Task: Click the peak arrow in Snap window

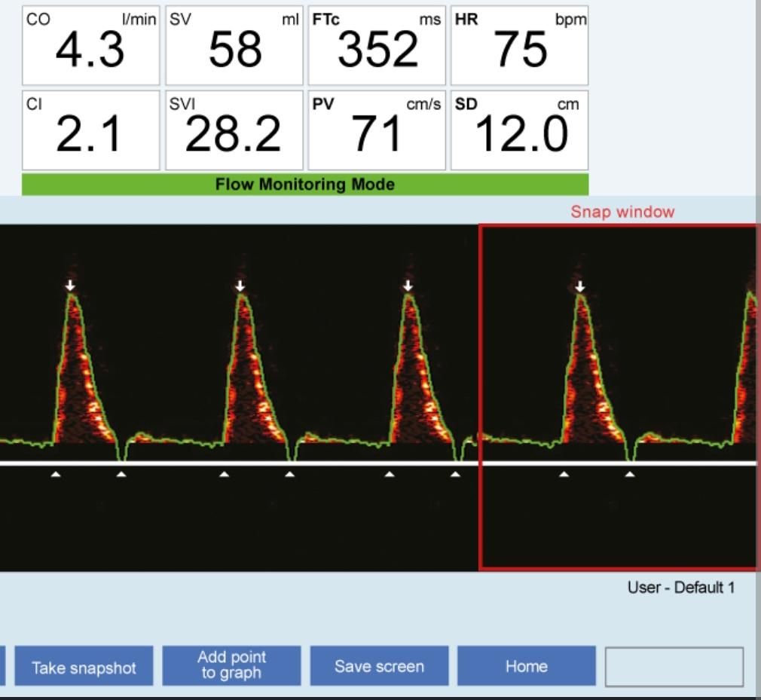Action: [x=580, y=286]
